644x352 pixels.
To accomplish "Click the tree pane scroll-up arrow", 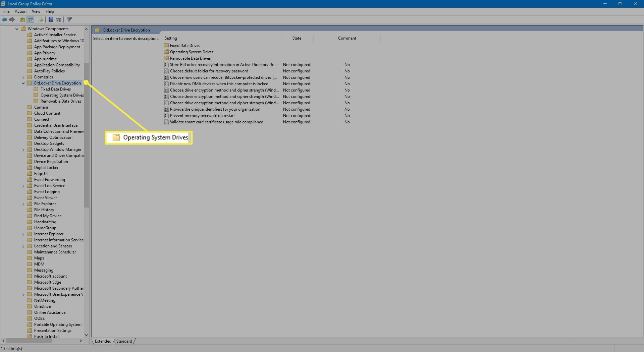I will pos(86,29).
